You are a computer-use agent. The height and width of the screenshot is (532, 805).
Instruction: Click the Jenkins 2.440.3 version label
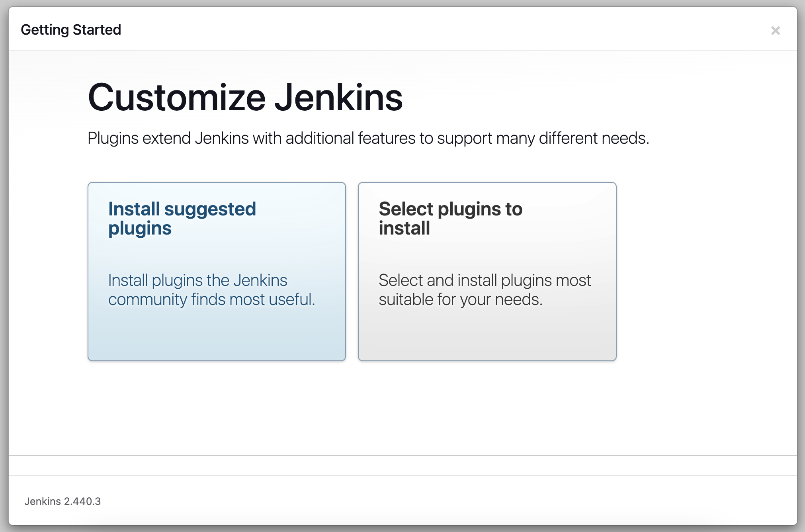click(x=63, y=501)
